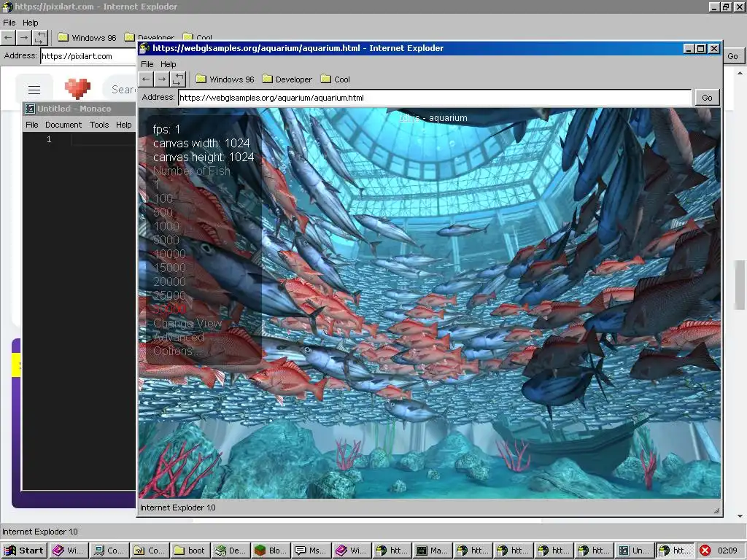Open Tools menu in Monaco editor
This screenshot has width=747, height=560.
tap(99, 125)
